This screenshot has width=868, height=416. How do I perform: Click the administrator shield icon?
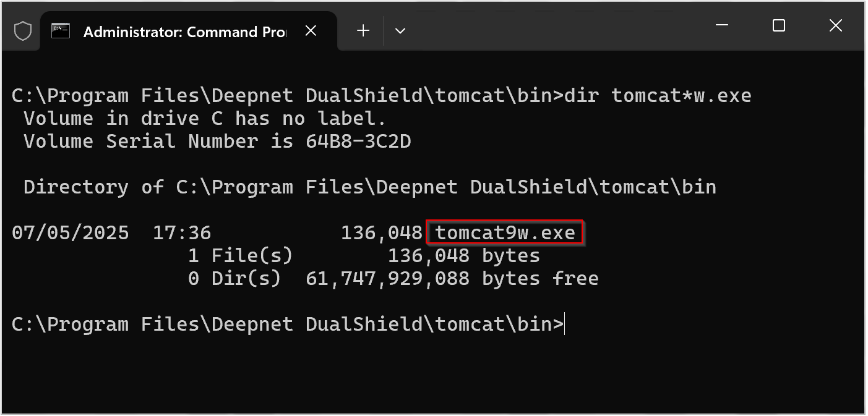click(x=23, y=31)
